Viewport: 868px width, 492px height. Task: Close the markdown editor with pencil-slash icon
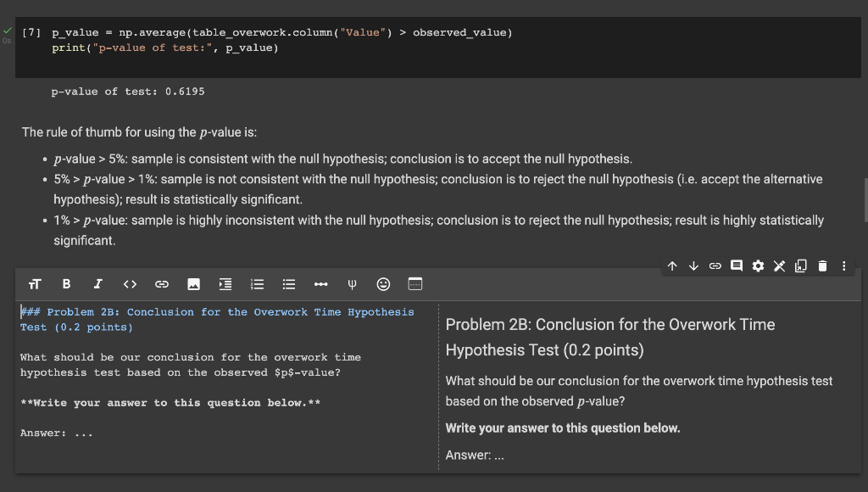780,266
